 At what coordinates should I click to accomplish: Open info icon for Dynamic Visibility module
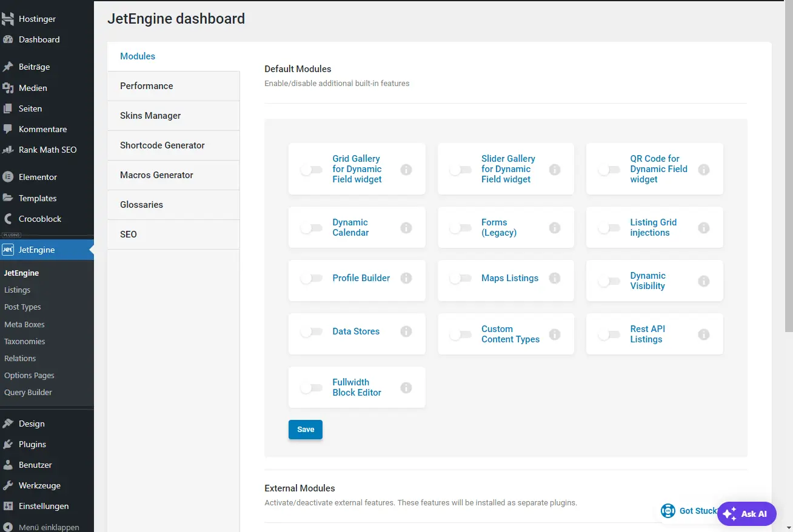pos(704,281)
